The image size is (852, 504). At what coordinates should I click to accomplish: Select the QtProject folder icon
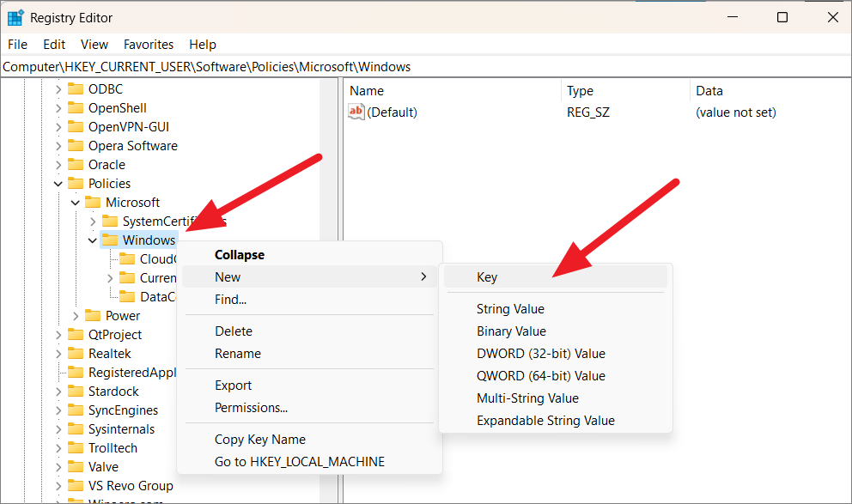(76, 335)
